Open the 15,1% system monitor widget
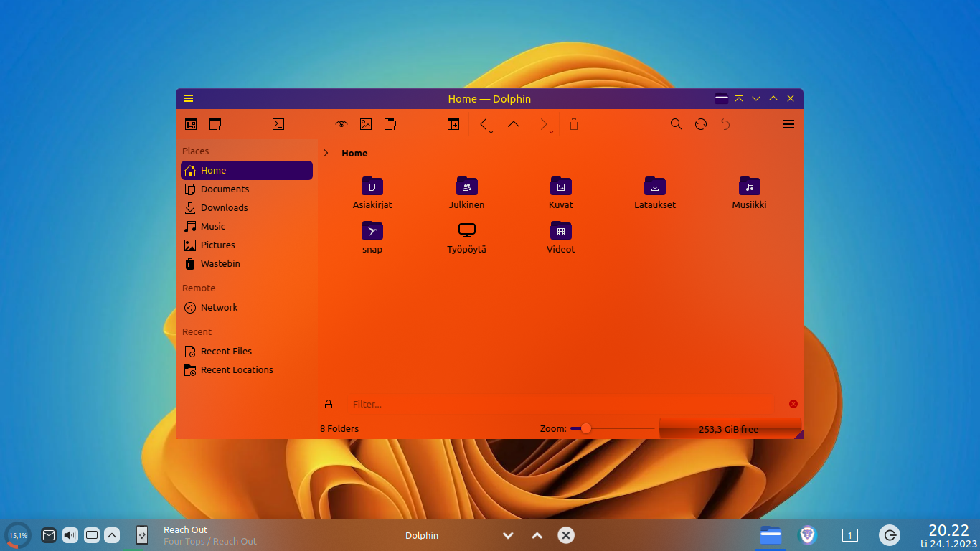This screenshot has height=551, width=980. click(x=18, y=535)
